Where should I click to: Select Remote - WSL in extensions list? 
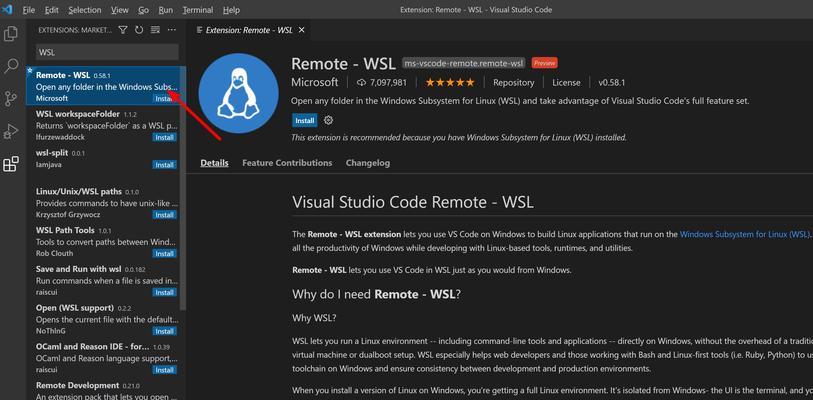(104, 86)
